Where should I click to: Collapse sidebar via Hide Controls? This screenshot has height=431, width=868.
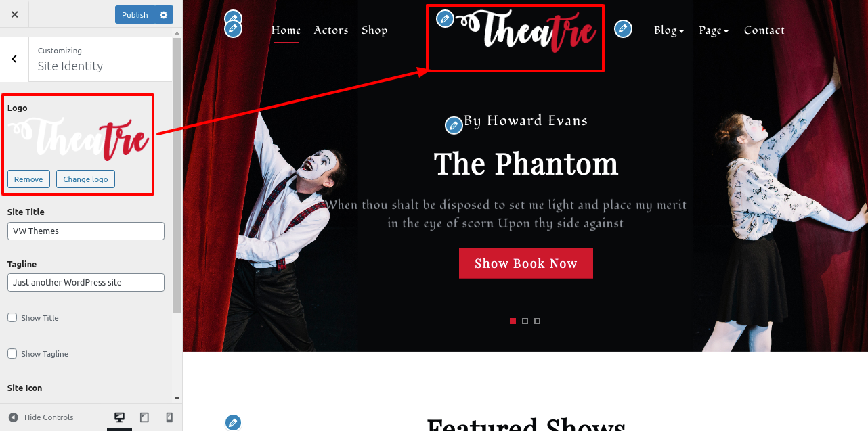point(41,417)
